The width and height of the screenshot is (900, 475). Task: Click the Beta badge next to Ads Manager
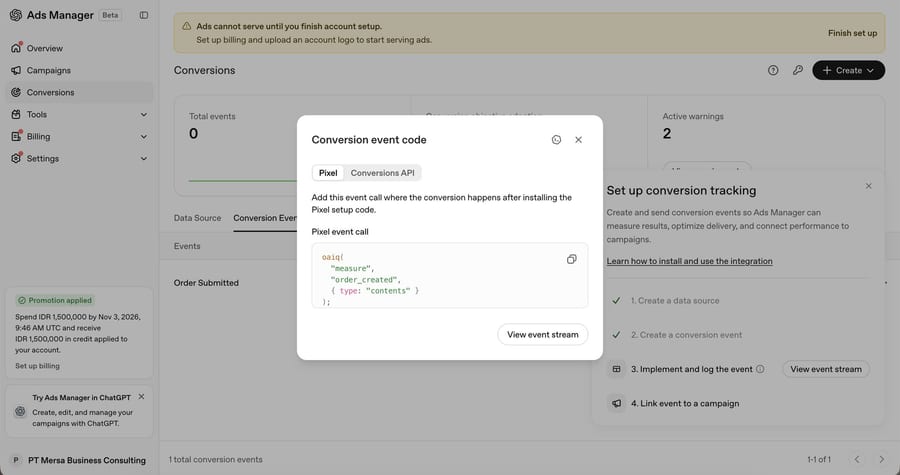point(110,15)
